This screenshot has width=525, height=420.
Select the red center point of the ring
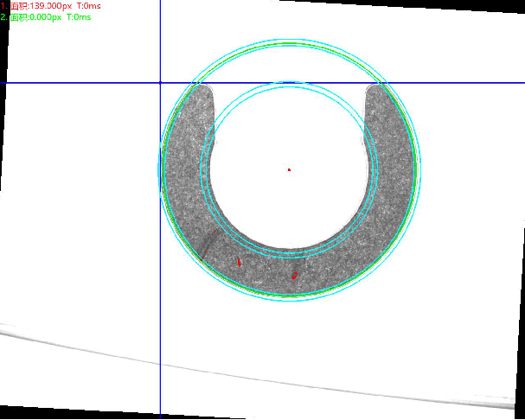pos(289,169)
